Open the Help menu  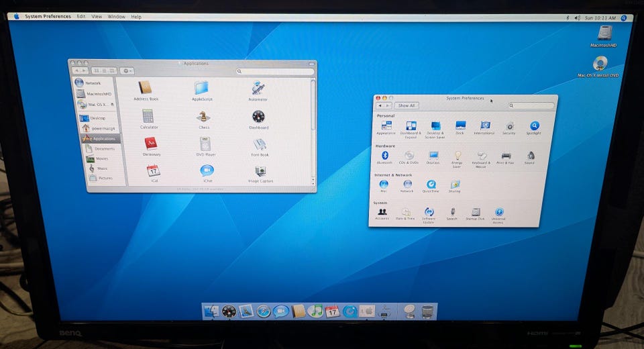[136, 17]
